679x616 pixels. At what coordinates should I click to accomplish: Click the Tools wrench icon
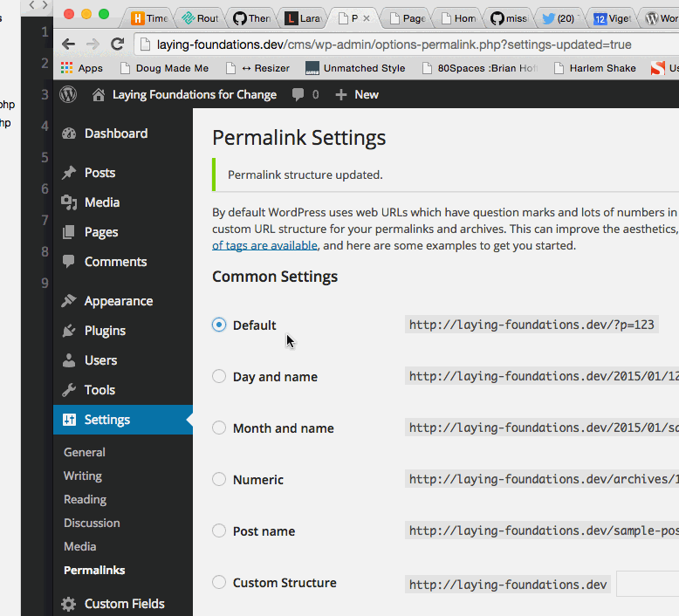click(69, 390)
